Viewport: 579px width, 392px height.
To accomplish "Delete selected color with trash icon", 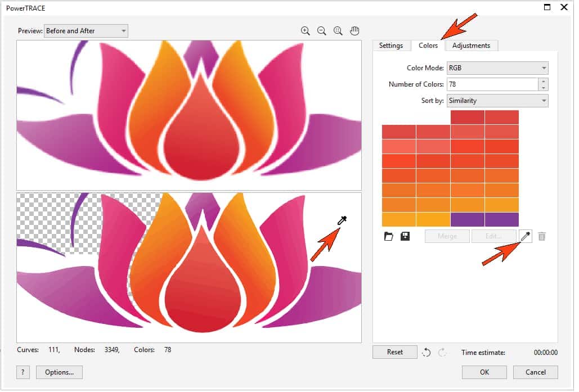I will click(x=542, y=236).
